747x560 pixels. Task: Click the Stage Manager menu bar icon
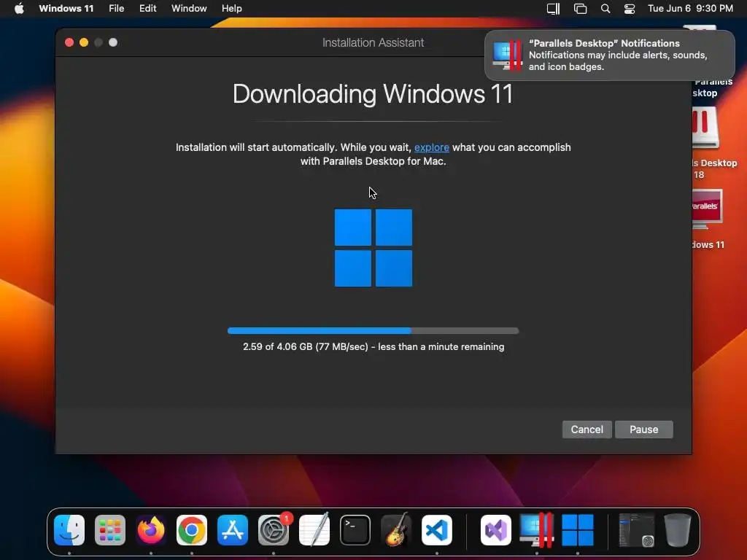click(x=580, y=9)
